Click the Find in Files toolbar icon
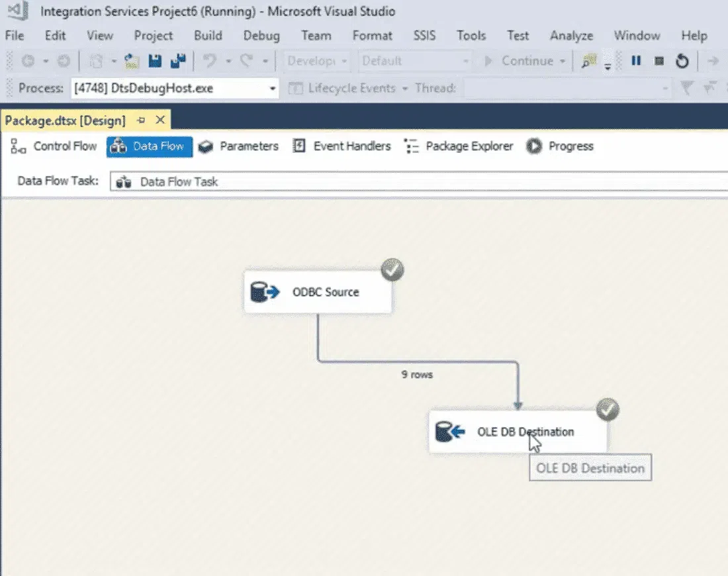 (589, 61)
